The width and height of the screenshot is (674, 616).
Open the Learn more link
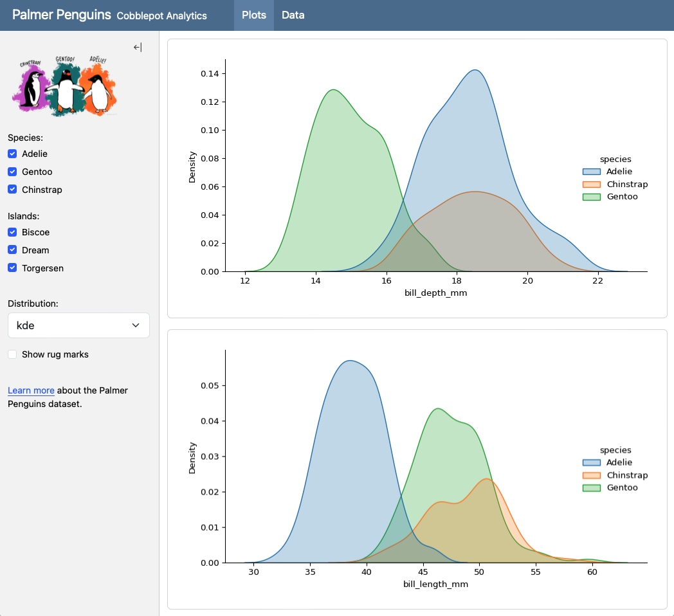[x=31, y=390]
